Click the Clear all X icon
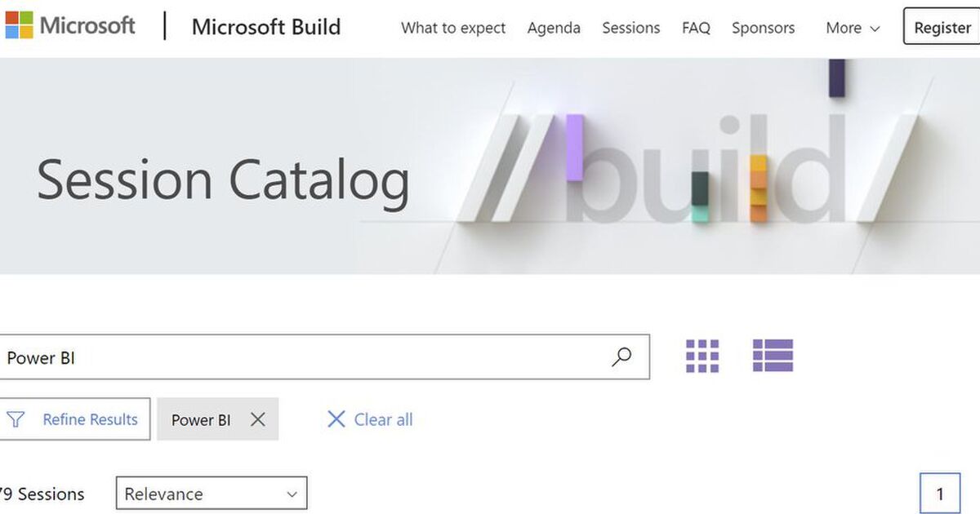980x514 pixels. tap(336, 419)
